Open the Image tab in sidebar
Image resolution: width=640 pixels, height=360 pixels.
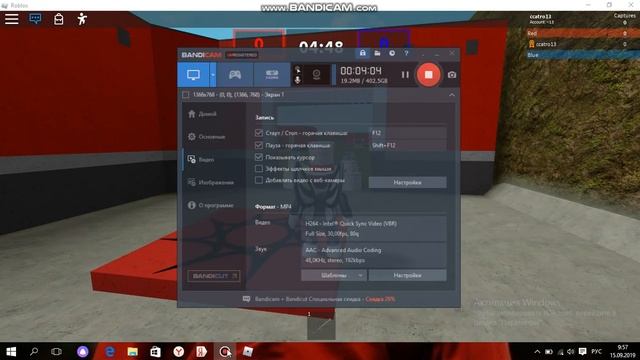pyautogui.click(x=211, y=182)
